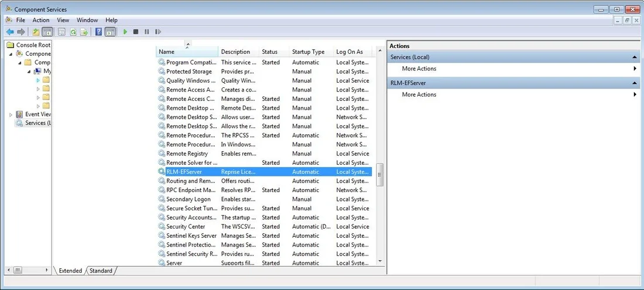Open More Actions under RLM-EFServer

[x=419, y=94]
